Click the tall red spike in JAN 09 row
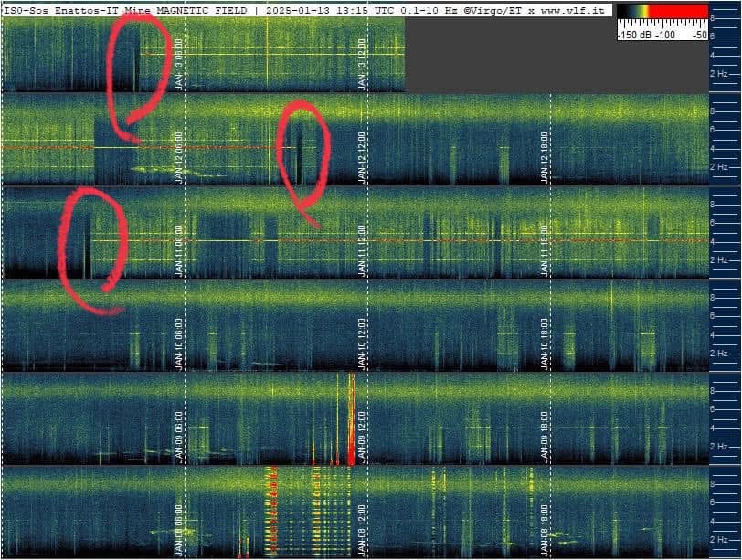Image resolution: width=742 pixels, height=560 pixels. point(351,420)
